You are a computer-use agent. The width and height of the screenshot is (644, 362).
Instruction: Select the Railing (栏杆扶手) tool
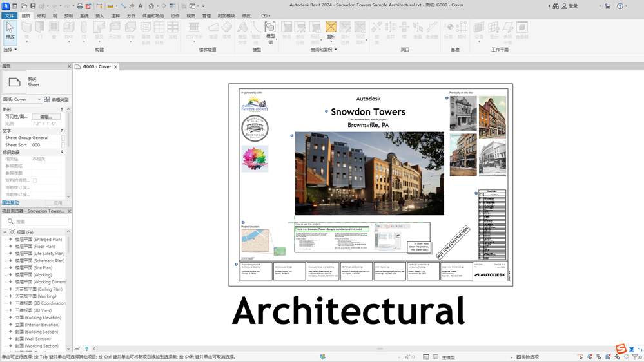(194, 31)
